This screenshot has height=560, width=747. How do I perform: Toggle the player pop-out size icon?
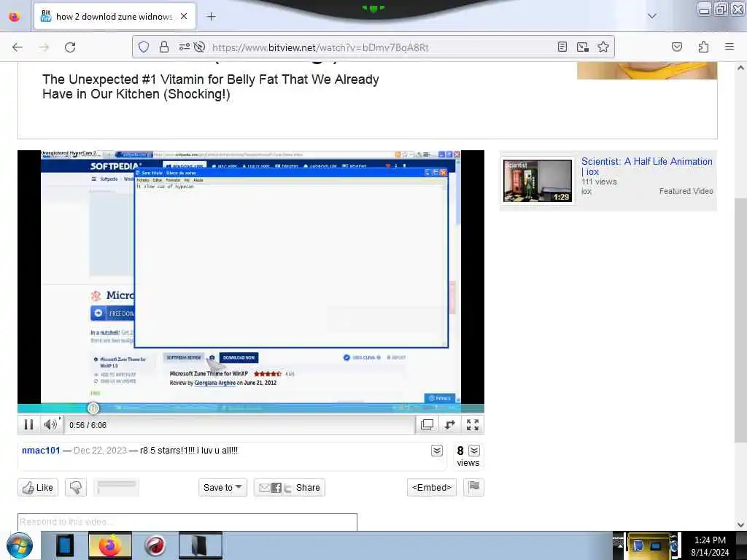(427, 425)
